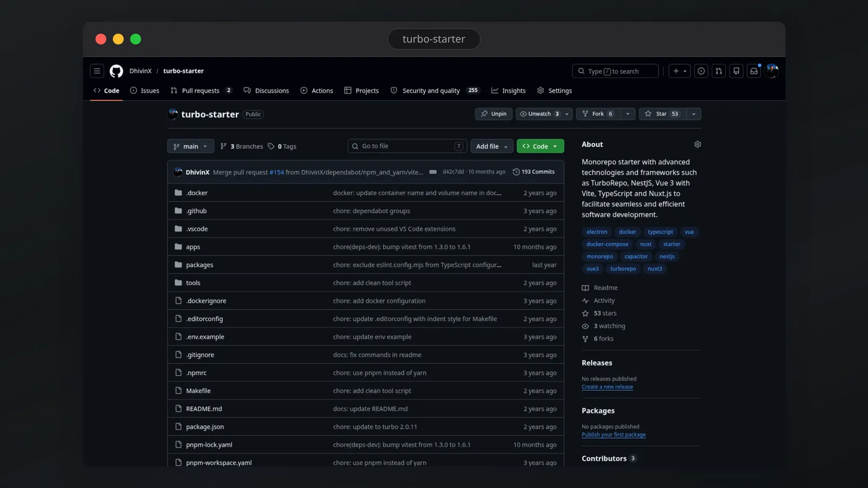This screenshot has height=488, width=868.
Task: Expand the green Code dropdown
Action: [x=540, y=146]
